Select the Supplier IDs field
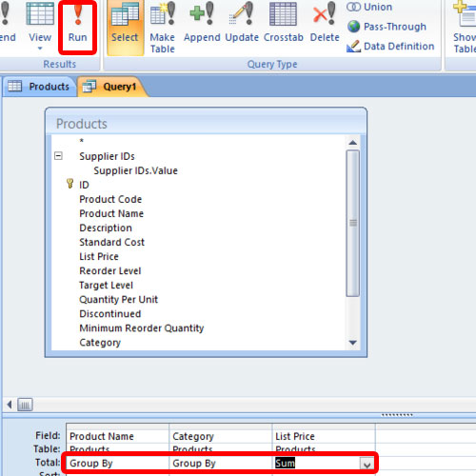476x476 pixels. pos(107,156)
